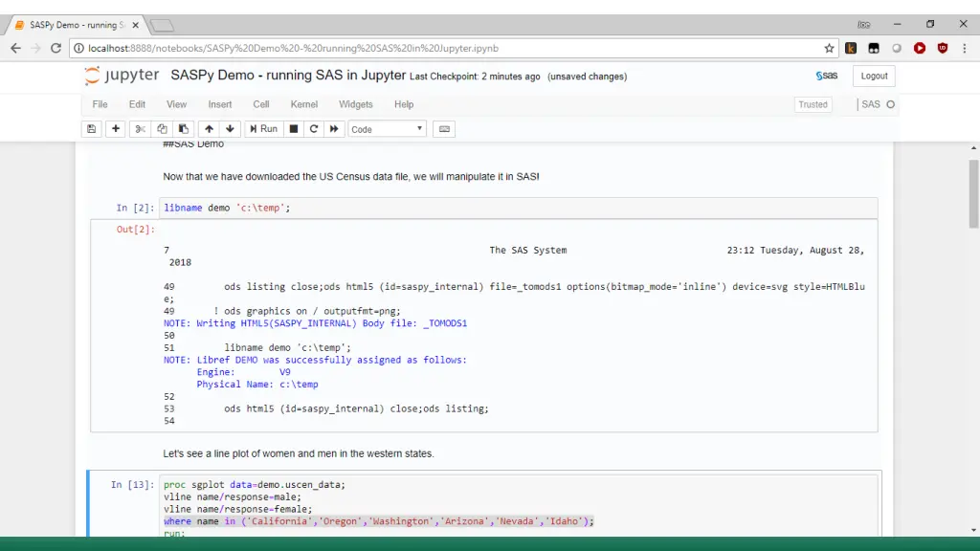
Task: Open a new browser tab
Action: click(162, 26)
